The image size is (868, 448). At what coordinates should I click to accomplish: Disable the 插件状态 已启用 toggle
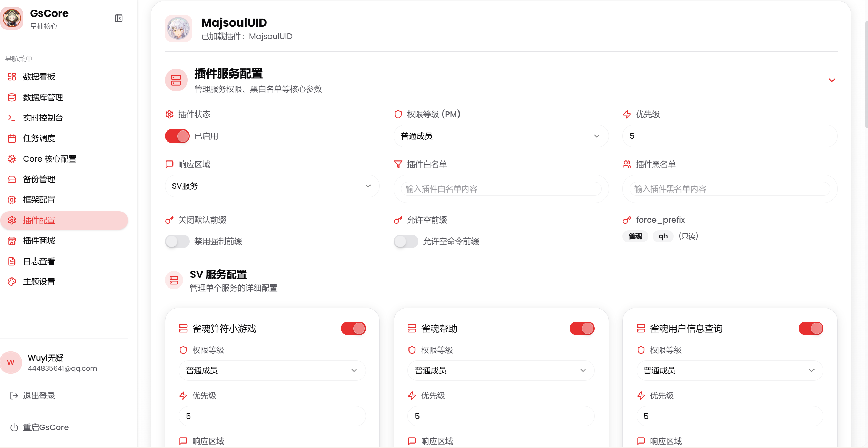click(x=177, y=136)
